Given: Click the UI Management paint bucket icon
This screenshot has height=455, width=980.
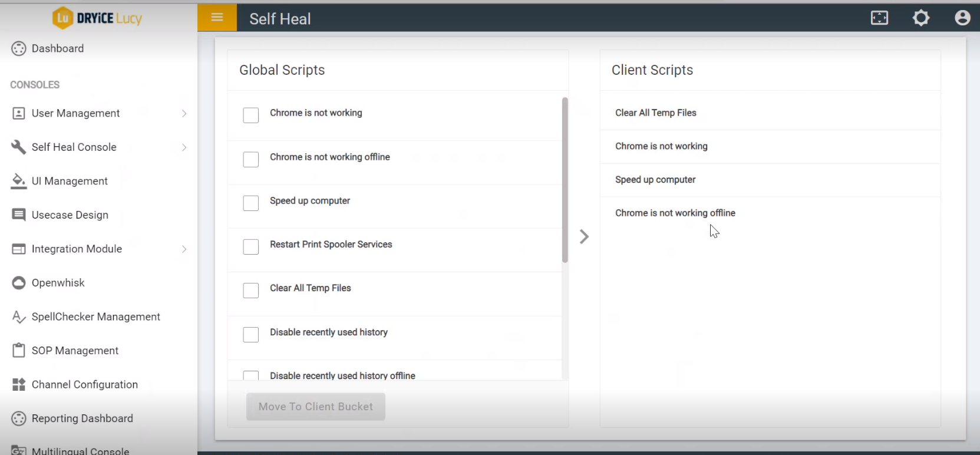Looking at the screenshot, I should tap(19, 181).
